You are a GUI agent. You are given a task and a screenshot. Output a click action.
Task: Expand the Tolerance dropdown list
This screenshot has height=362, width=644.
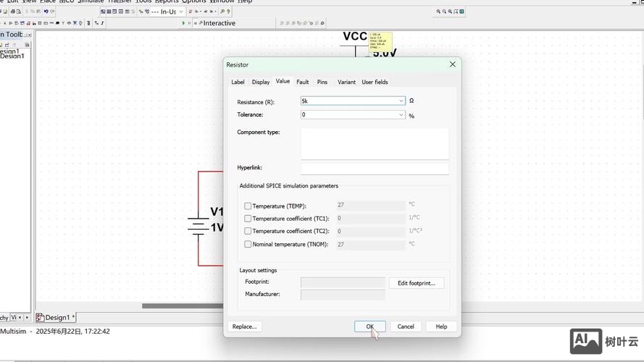point(401,115)
